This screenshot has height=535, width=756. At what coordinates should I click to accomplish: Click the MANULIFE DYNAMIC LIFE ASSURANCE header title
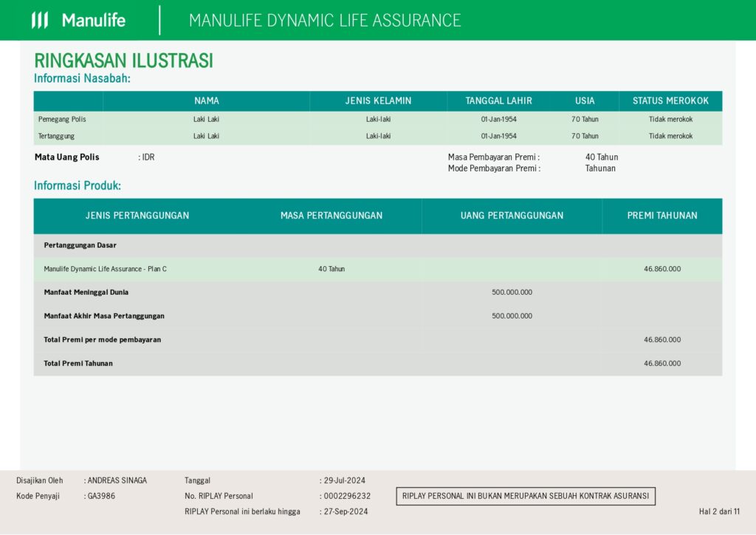(x=325, y=20)
